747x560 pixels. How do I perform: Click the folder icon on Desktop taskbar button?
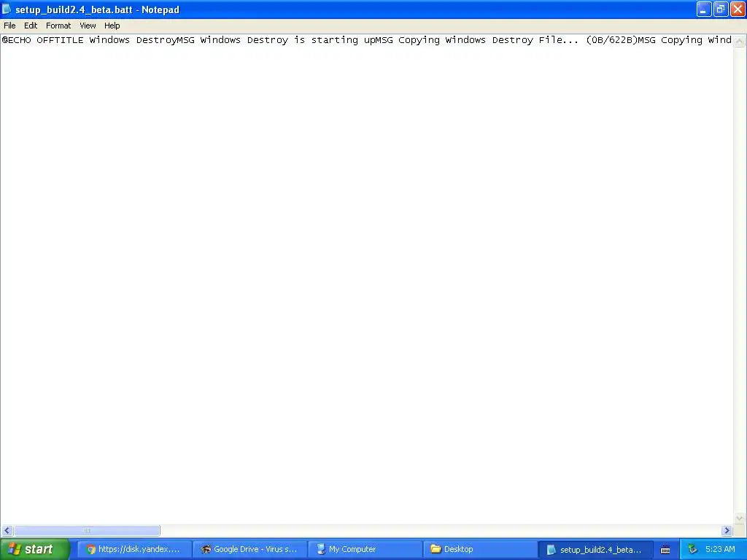click(436, 548)
